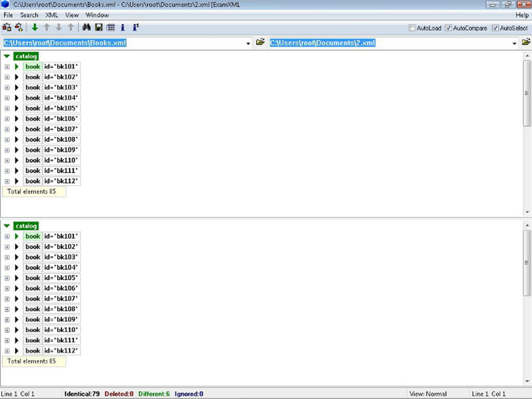Jump to next difference with green down arrow
Viewport: 532px width, 399px height.
coord(35,27)
